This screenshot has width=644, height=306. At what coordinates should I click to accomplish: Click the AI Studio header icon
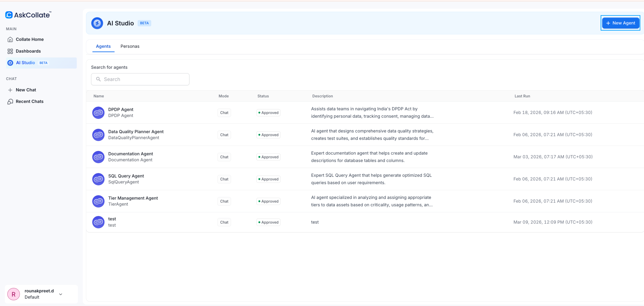click(x=97, y=23)
